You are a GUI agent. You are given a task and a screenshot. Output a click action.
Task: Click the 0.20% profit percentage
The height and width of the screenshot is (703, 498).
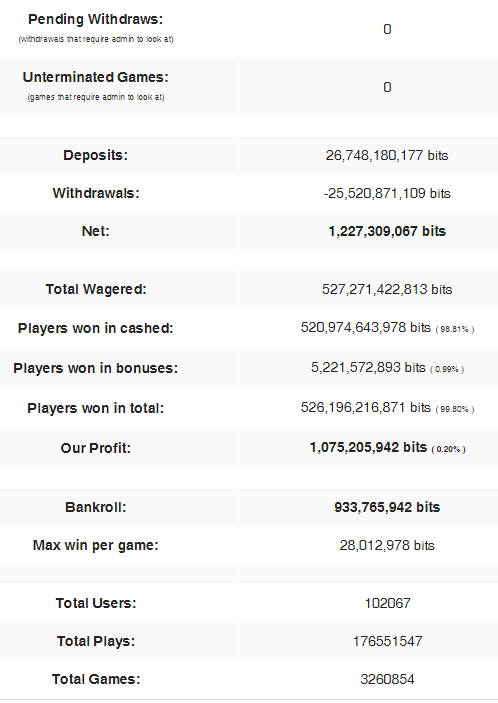pos(449,449)
